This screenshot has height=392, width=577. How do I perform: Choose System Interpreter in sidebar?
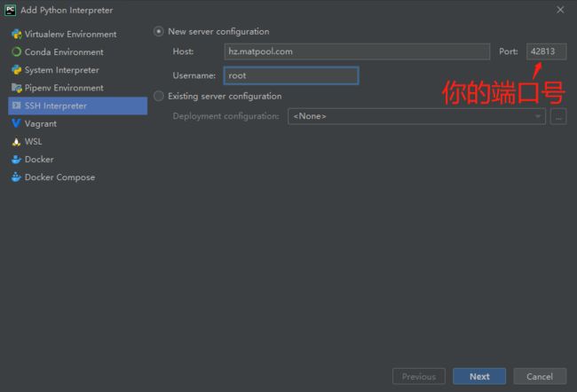click(x=78, y=70)
